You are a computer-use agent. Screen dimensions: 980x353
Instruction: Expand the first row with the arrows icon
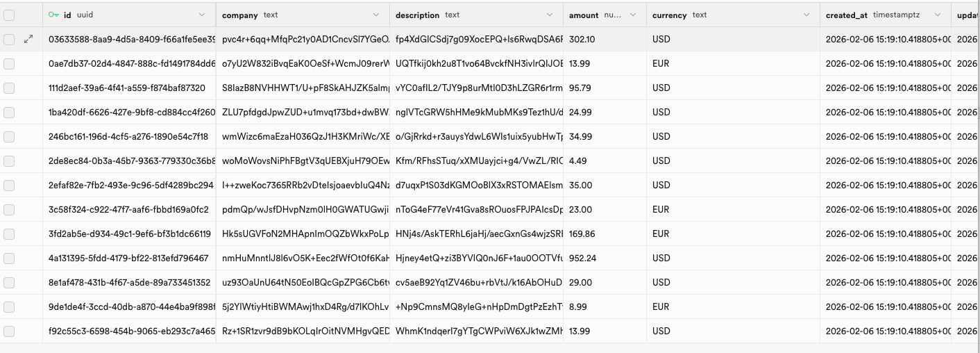tap(28, 40)
